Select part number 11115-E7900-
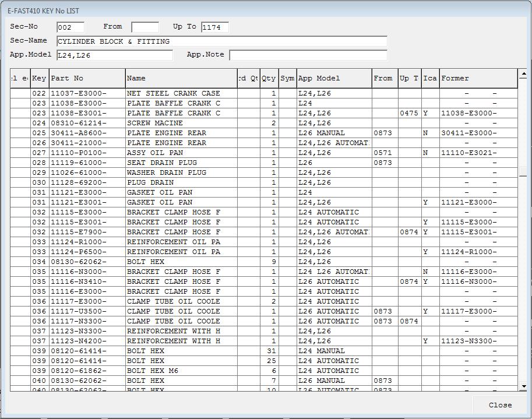 (x=87, y=232)
